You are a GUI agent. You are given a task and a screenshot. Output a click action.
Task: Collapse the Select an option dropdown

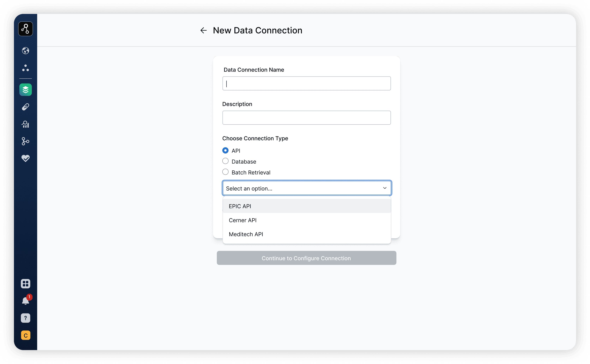(x=307, y=188)
